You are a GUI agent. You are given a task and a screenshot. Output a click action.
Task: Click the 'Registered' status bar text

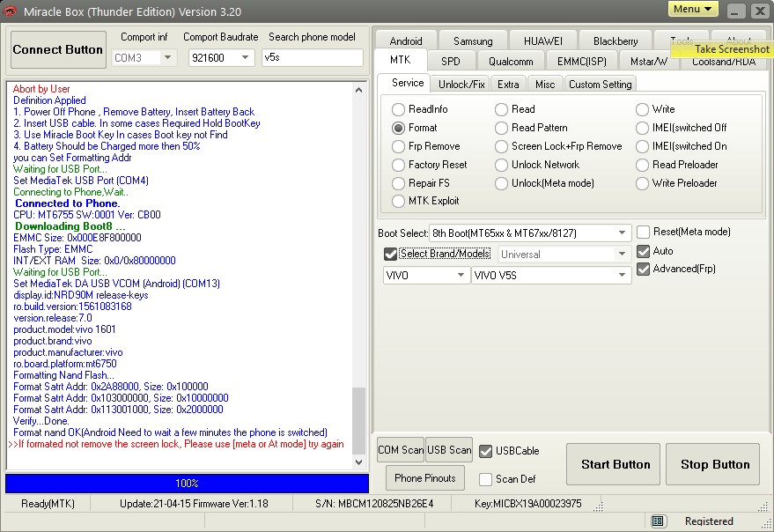pyautogui.click(x=709, y=521)
